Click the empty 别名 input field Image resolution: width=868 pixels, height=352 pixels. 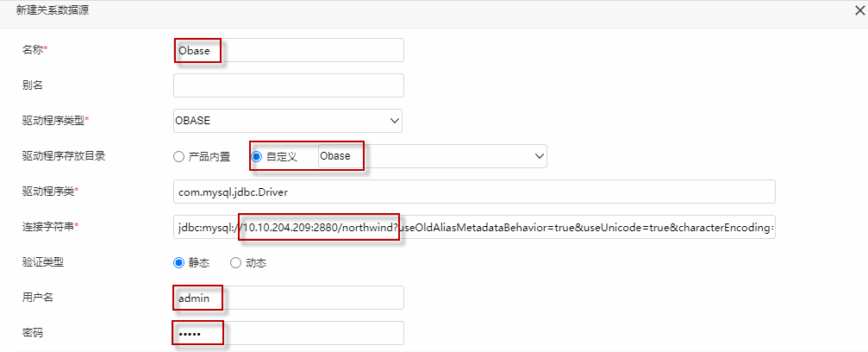click(x=289, y=85)
